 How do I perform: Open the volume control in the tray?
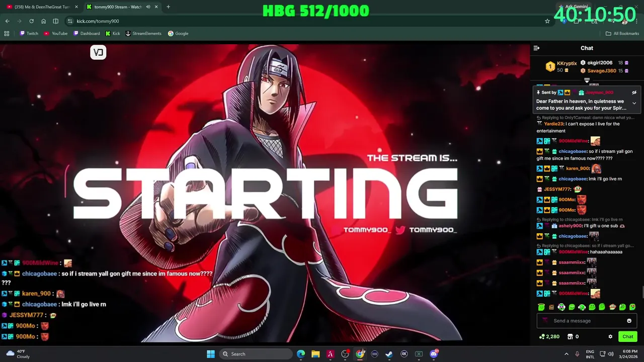click(610, 354)
